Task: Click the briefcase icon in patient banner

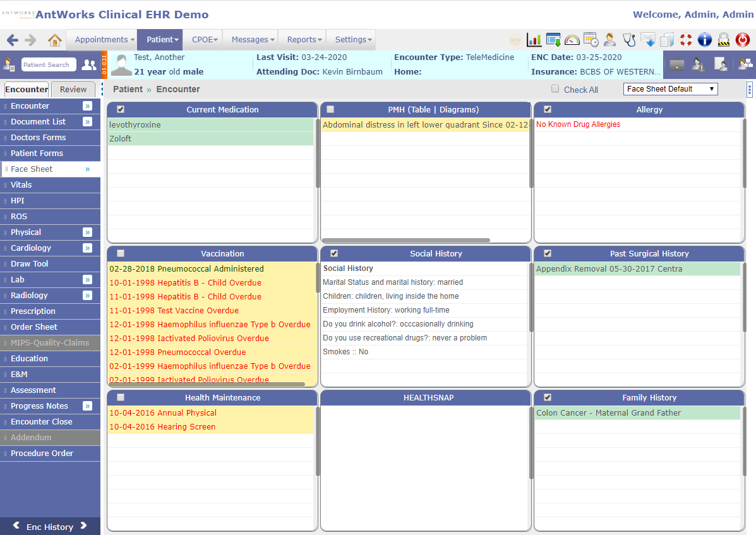Action: click(677, 64)
